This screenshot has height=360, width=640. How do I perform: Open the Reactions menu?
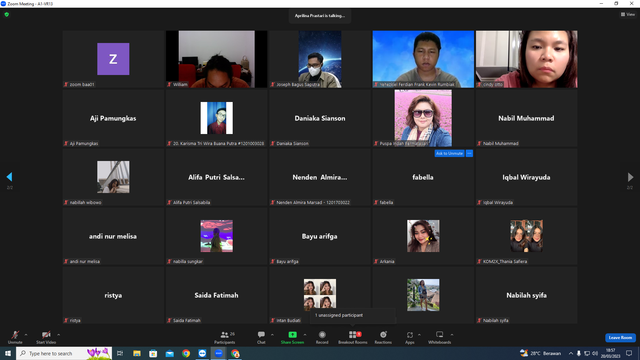[x=383, y=337]
